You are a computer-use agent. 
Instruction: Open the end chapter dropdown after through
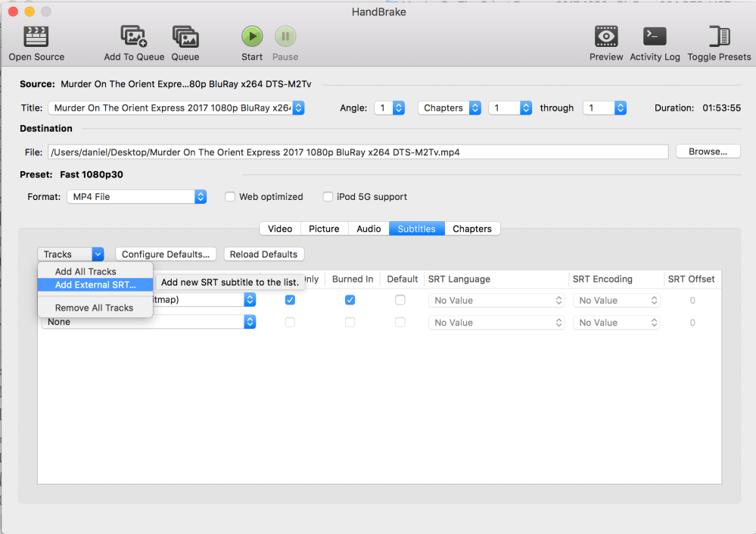click(x=605, y=108)
